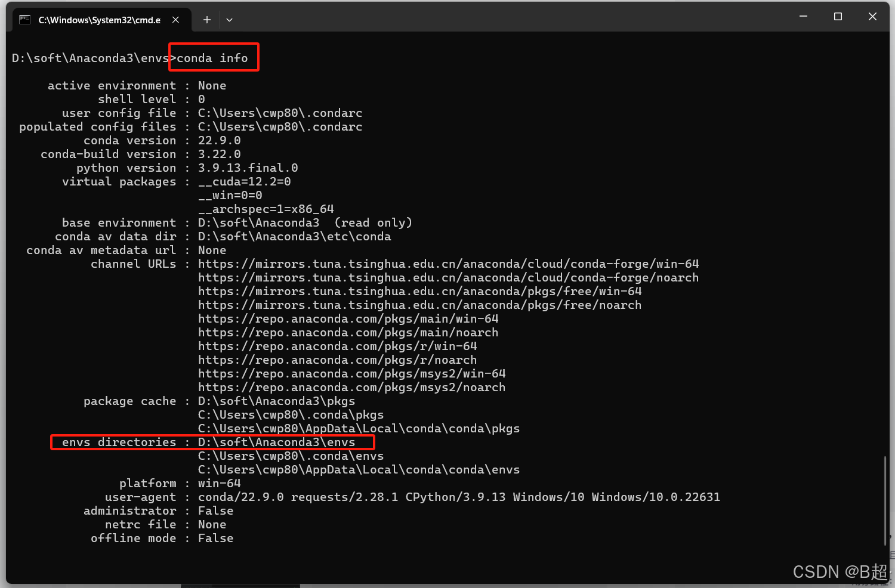Click the cmd icon in the tab
The image size is (895, 588).
click(24, 20)
